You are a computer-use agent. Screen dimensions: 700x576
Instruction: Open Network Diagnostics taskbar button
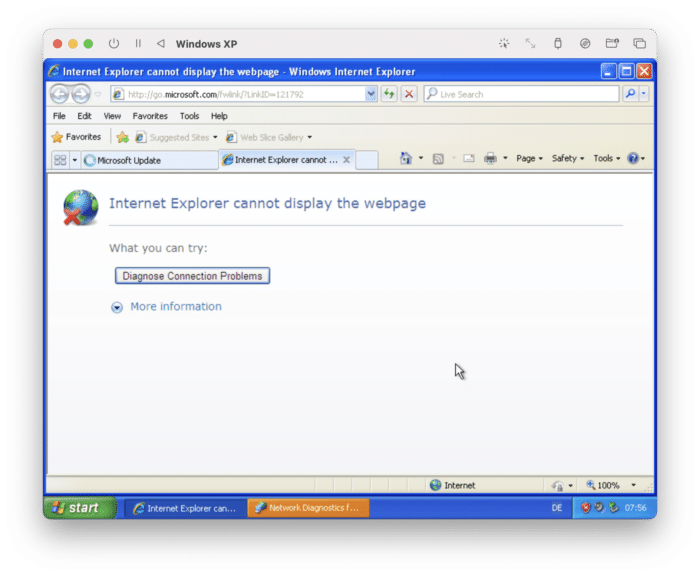pos(308,508)
